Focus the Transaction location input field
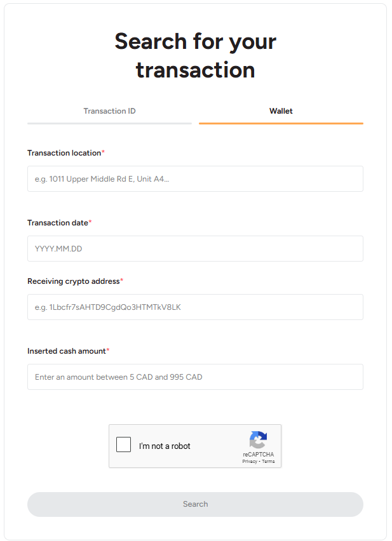Image resolution: width=392 pixels, height=541 pixels. pos(195,178)
